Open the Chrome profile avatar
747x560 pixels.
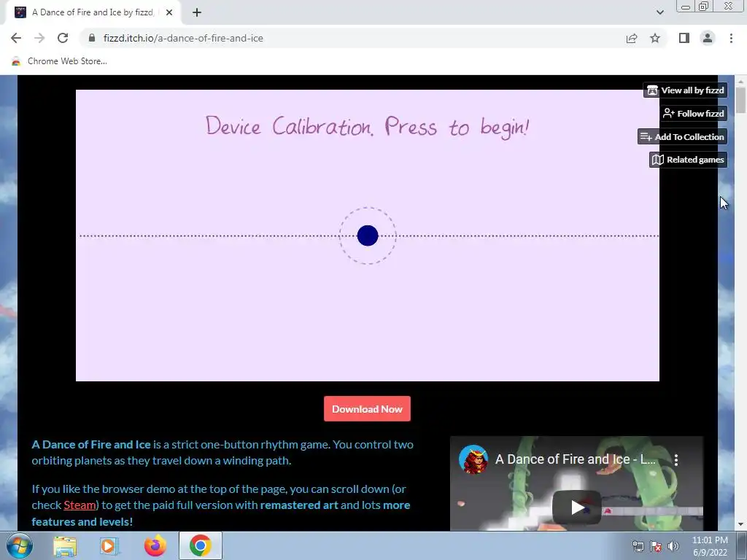click(x=708, y=38)
